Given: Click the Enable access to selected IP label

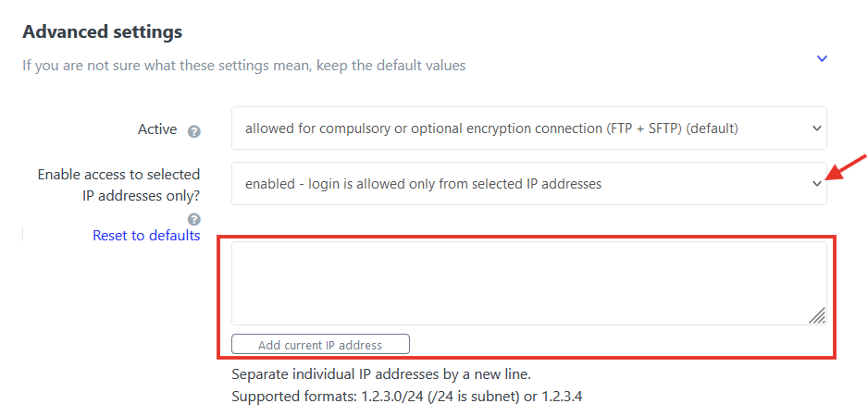Looking at the screenshot, I should 118,185.
